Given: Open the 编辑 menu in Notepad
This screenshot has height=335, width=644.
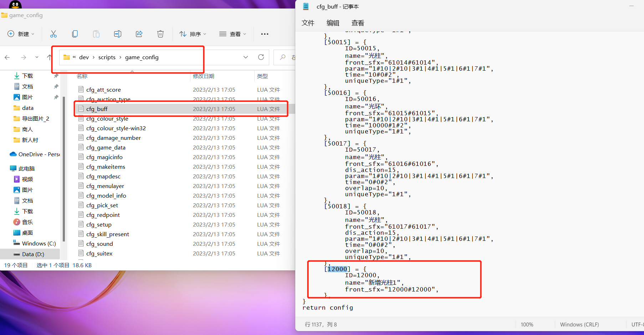Looking at the screenshot, I should [333, 23].
